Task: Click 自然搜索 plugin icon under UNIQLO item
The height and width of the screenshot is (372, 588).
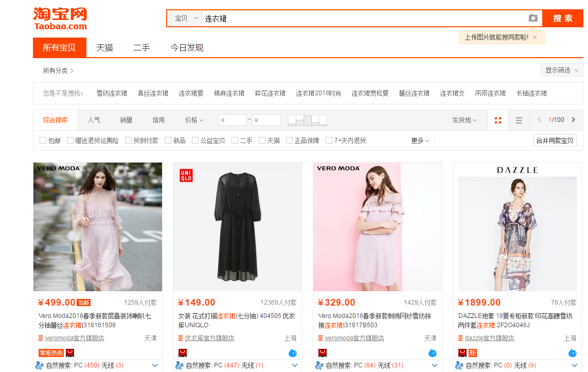Action: (x=179, y=365)
